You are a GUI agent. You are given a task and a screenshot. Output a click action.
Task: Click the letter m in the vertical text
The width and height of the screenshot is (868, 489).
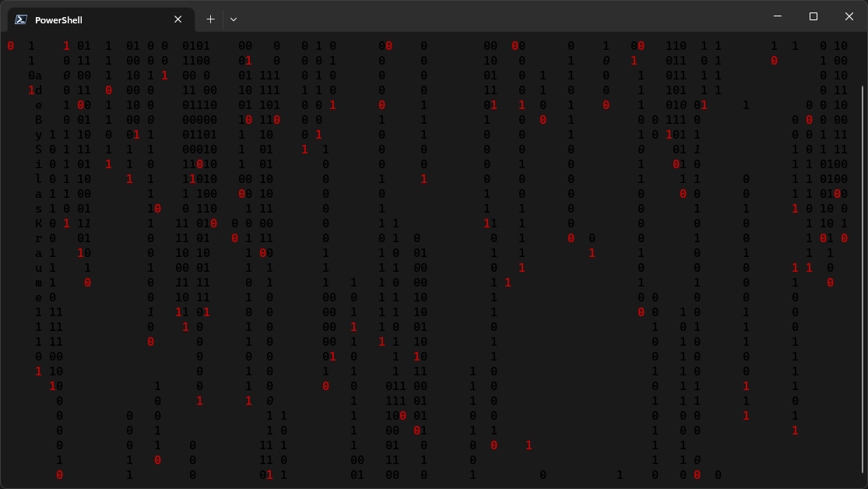39,283
